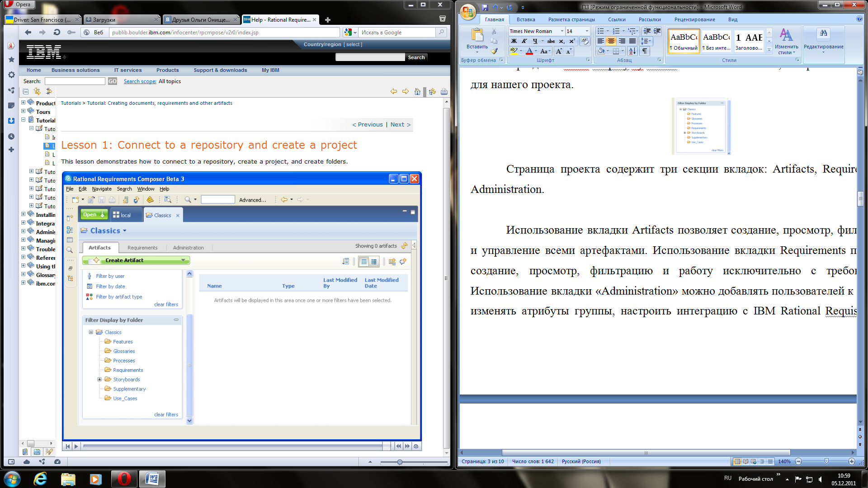
Task: Open Opera password wand key icon
Action: click(x=71, y=32)
